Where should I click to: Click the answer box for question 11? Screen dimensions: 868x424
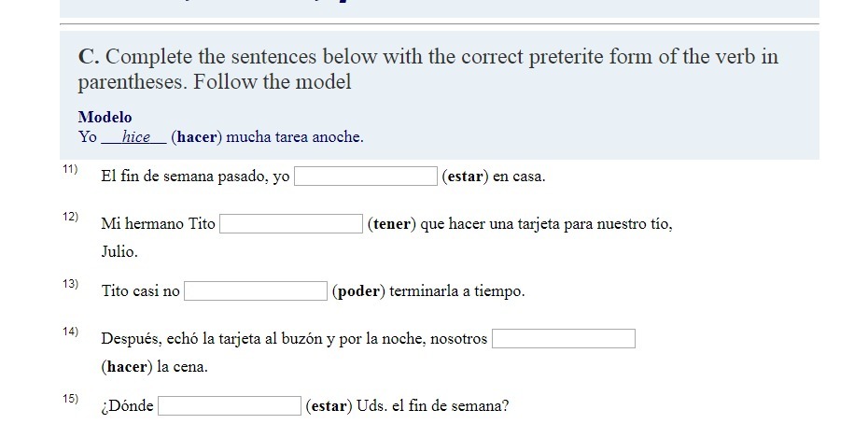(365, 177)
